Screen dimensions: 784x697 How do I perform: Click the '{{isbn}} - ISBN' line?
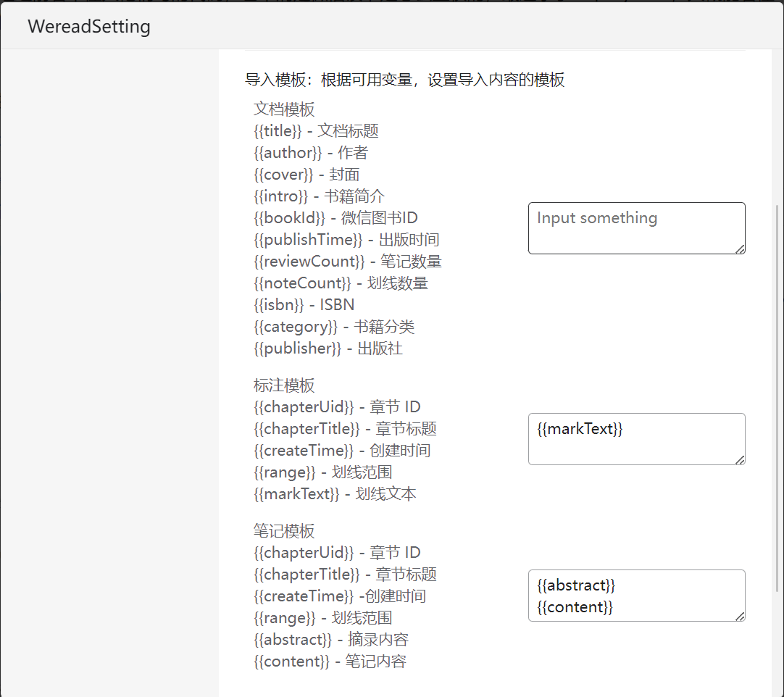(x=304, y=305)
